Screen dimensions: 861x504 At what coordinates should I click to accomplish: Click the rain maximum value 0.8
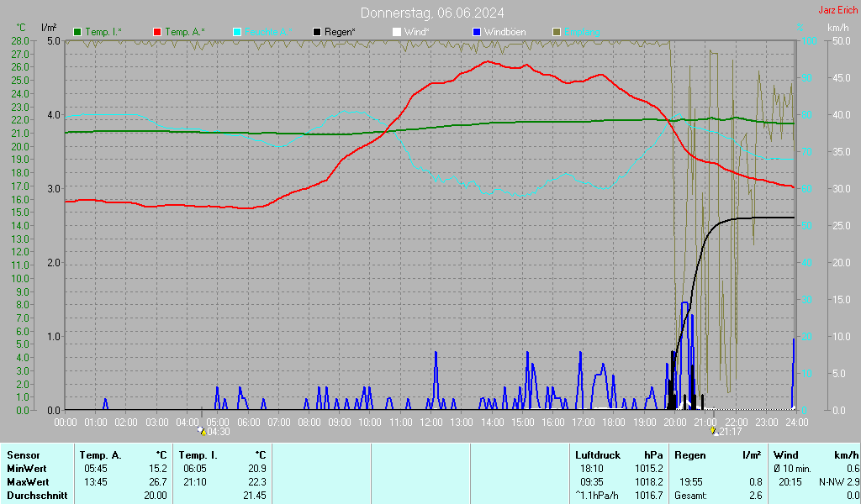[756, 482]
